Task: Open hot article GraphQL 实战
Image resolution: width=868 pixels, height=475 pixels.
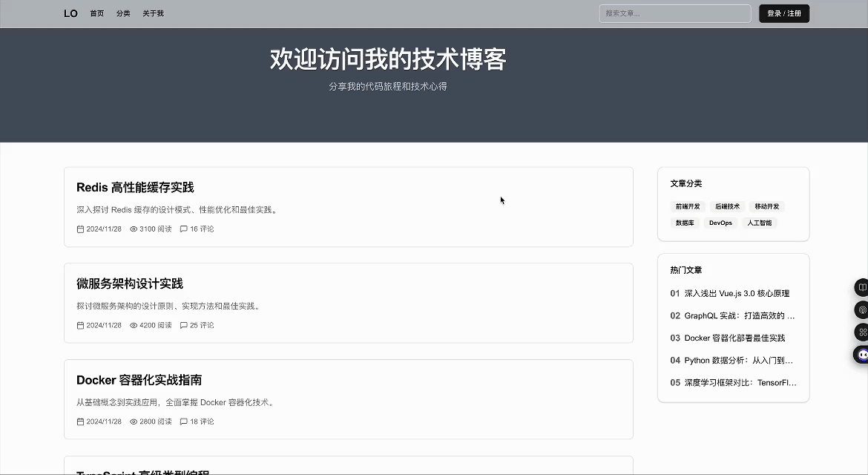Action: click(739, 315)
